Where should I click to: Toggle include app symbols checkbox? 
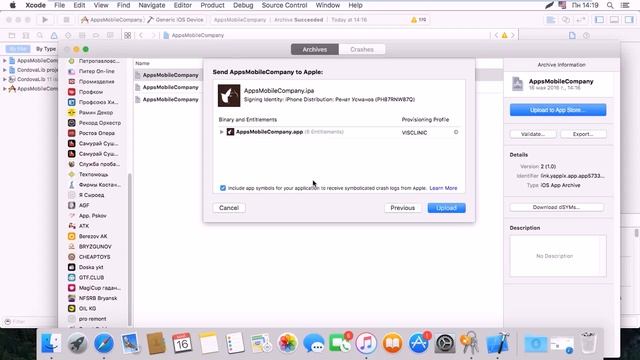click(x=223, y=188)
